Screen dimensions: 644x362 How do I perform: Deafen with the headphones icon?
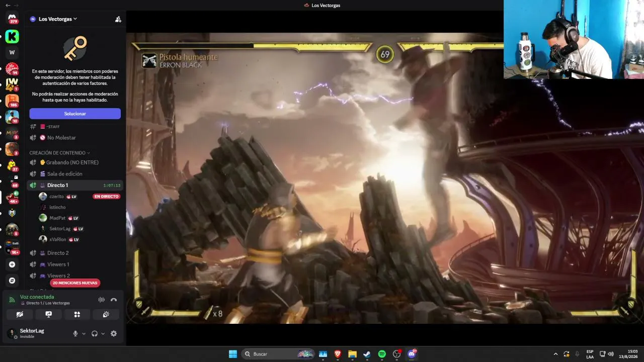[x=94, y=333]
